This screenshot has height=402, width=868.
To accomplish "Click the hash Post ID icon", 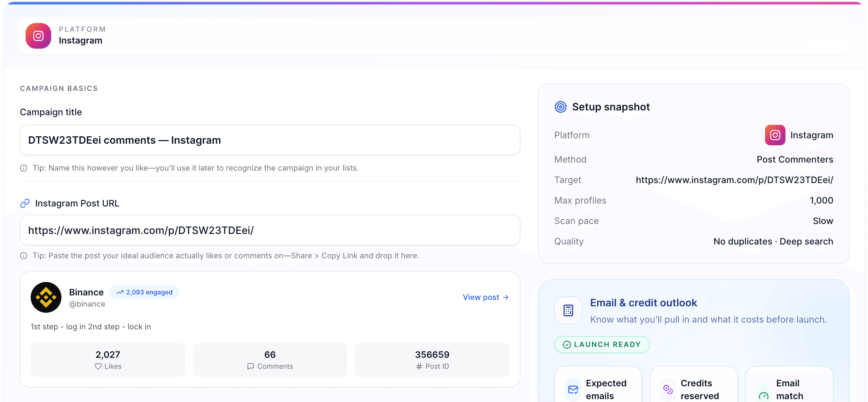I will coord(419,366).
